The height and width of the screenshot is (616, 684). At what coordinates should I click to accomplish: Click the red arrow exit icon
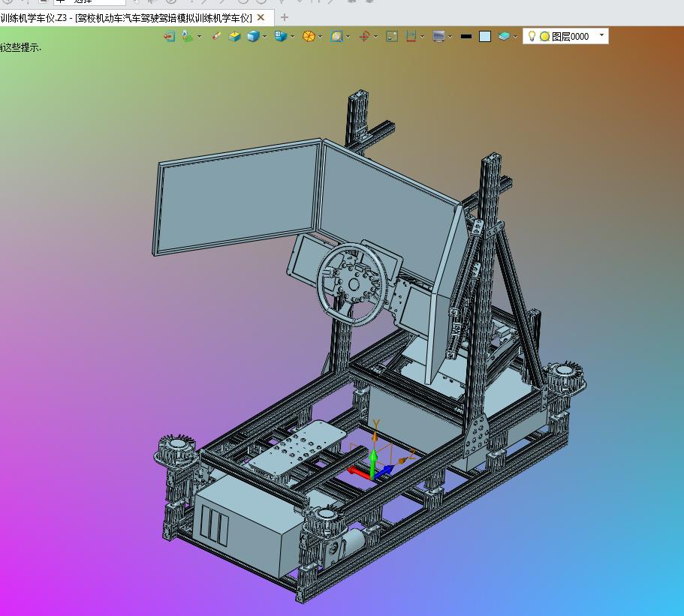pos(169,37)
